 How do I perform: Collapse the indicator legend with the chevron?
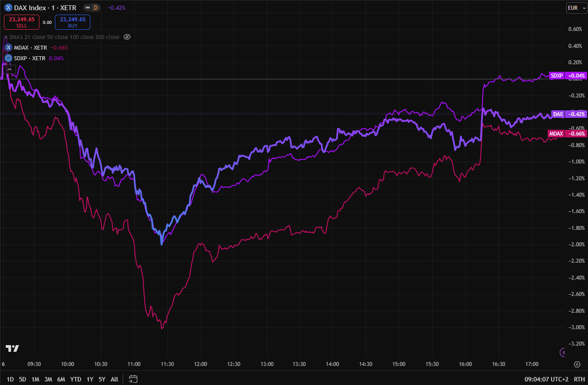point(10,69)
